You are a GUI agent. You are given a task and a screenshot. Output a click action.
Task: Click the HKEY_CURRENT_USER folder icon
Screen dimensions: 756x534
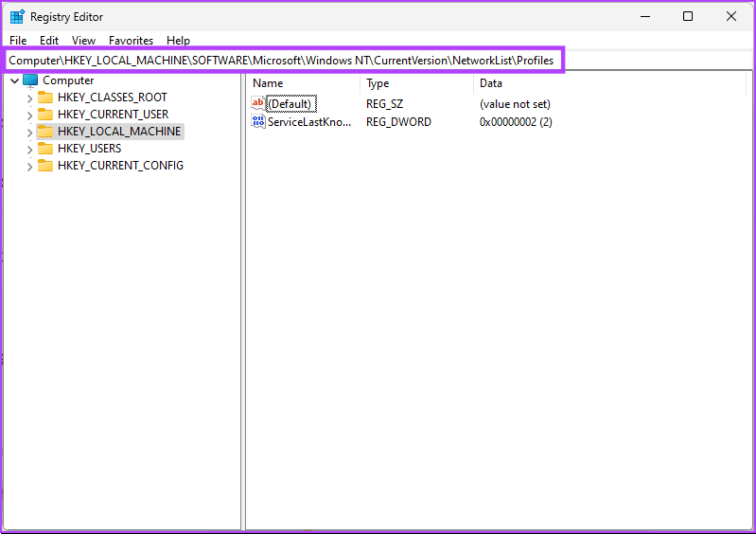[x=45, y=115]
